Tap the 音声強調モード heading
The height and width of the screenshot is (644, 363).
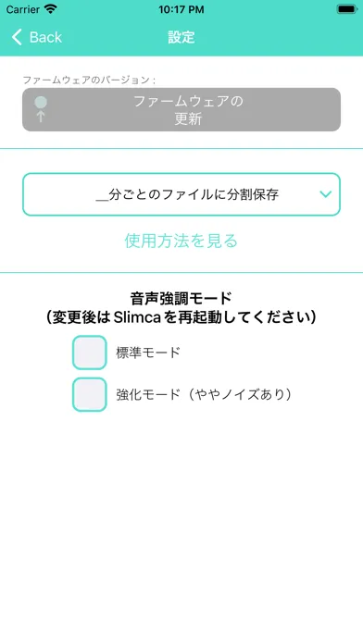coord(181,298)
